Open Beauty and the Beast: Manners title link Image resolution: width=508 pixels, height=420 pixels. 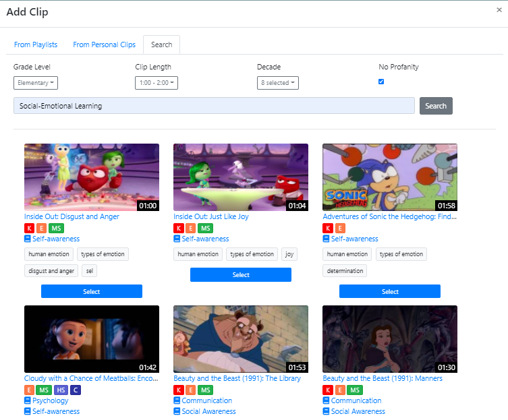click(383, 378)
